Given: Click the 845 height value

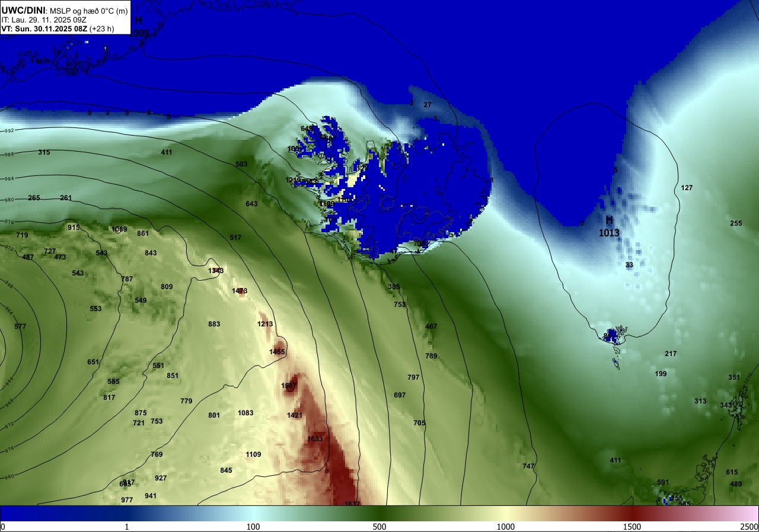Looking at the screenshot, I should click(x=226, y=470).
